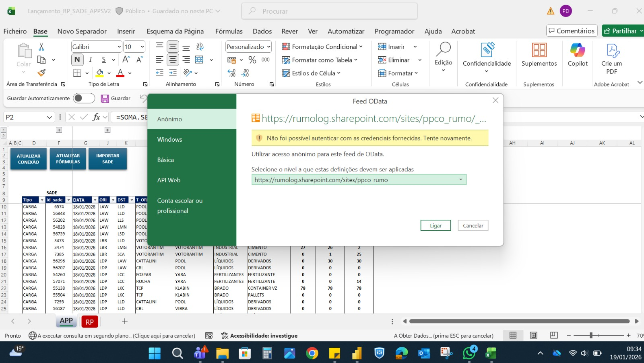
Task: Toggle italic formatting button
Action: pyautogui.click(x=91, y=60)
